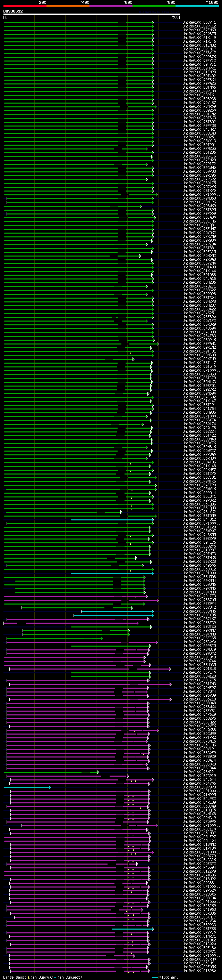Pick label UniRef100_Q570Y6
222x980 pixels.
tap(199, 187)
